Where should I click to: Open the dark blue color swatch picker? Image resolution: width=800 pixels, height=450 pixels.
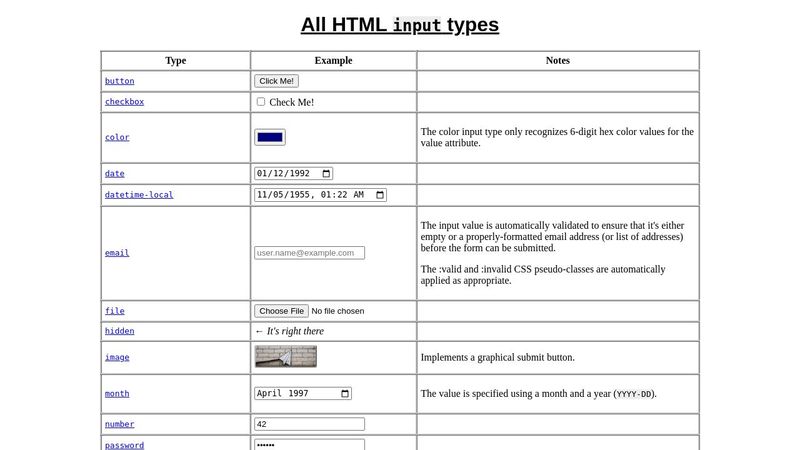(x=270, y=137)
